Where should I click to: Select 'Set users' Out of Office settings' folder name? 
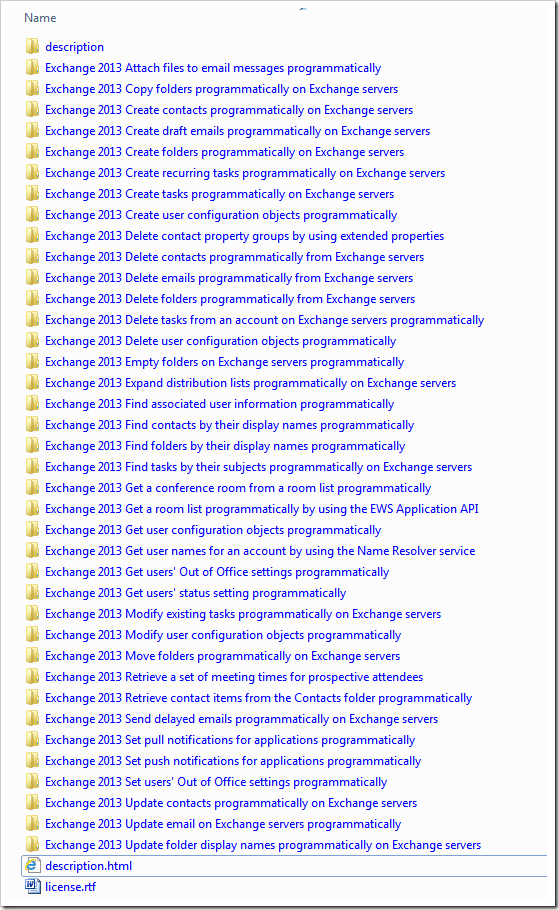[216, 782]
